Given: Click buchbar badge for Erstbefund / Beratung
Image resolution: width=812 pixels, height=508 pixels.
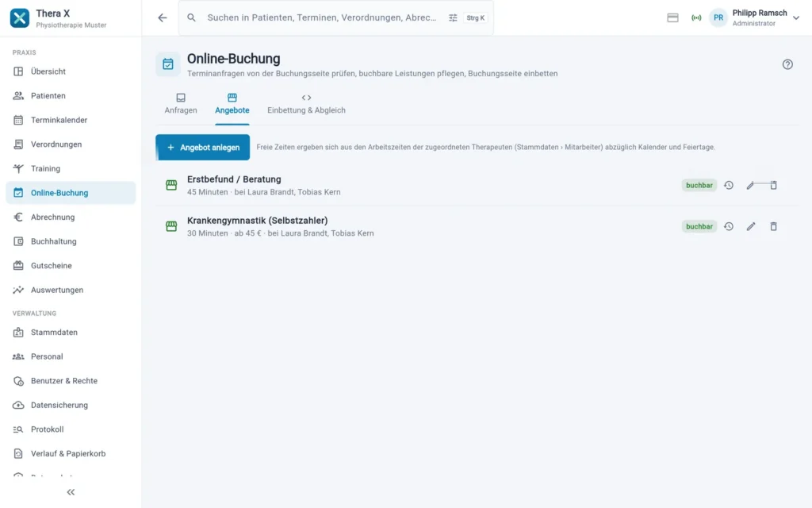Looking at the screenshot, I should [x=699, y=185].
